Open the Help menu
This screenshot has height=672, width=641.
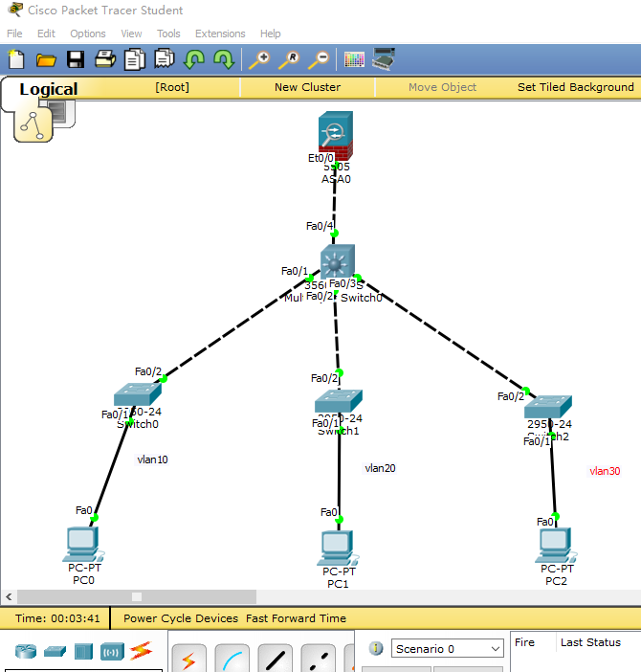tap(270, 34)
